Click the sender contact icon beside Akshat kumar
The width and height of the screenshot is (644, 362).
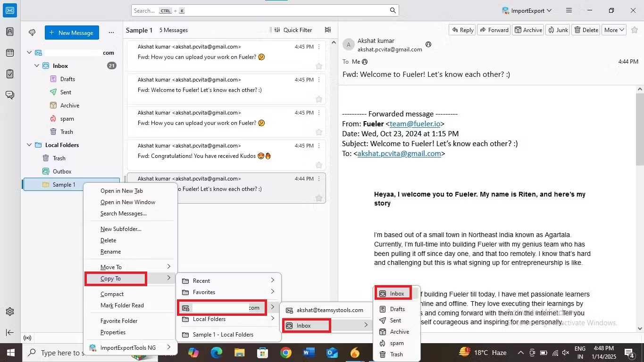click(x=428, y=44)
